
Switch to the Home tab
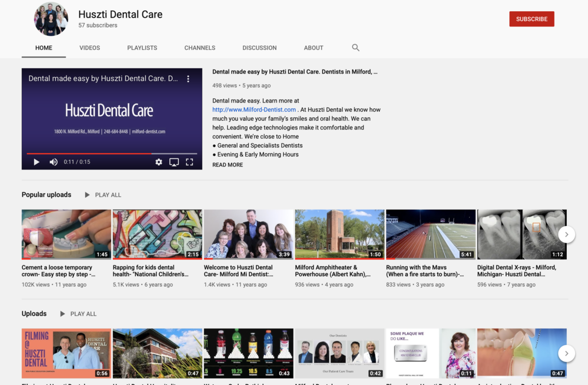tap(44, 48)
